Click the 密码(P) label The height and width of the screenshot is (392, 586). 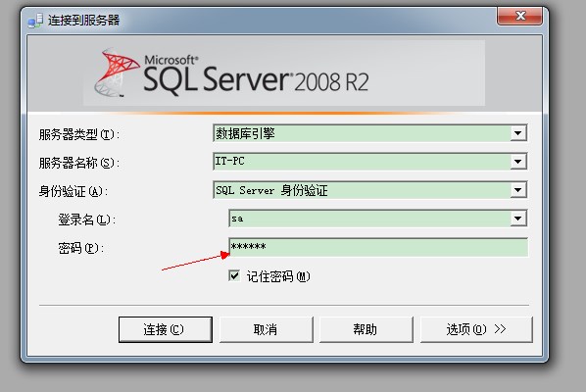[x=80, y=248]
